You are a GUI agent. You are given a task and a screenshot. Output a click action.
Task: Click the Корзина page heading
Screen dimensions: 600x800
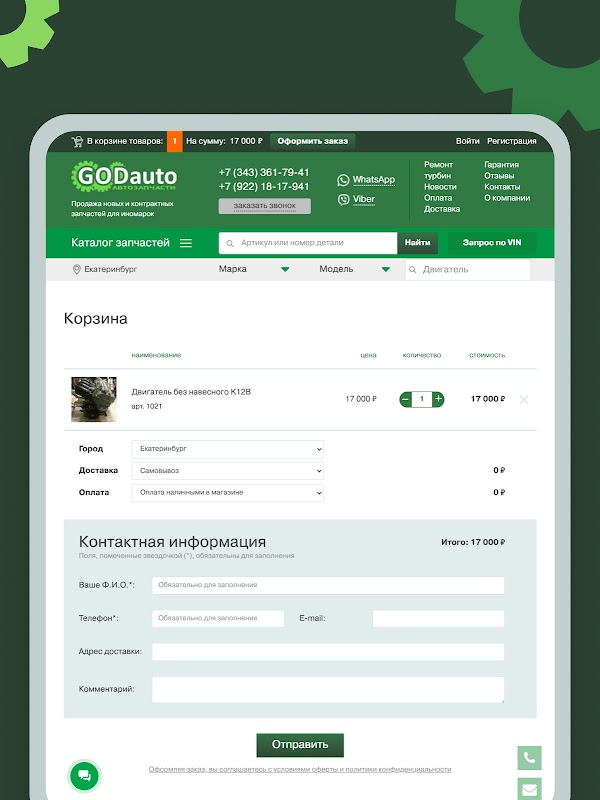pos(95,319)
